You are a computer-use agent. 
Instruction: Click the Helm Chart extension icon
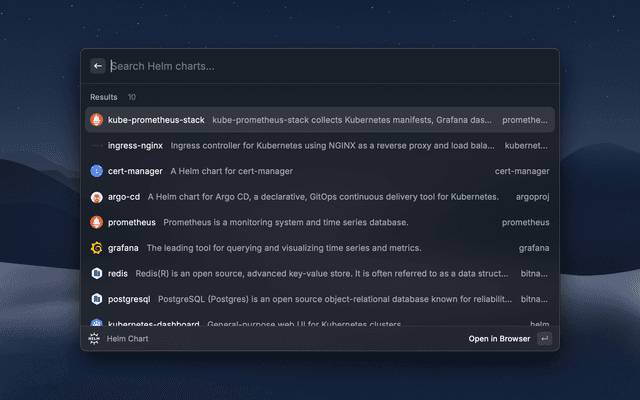(x=95, y=339)
